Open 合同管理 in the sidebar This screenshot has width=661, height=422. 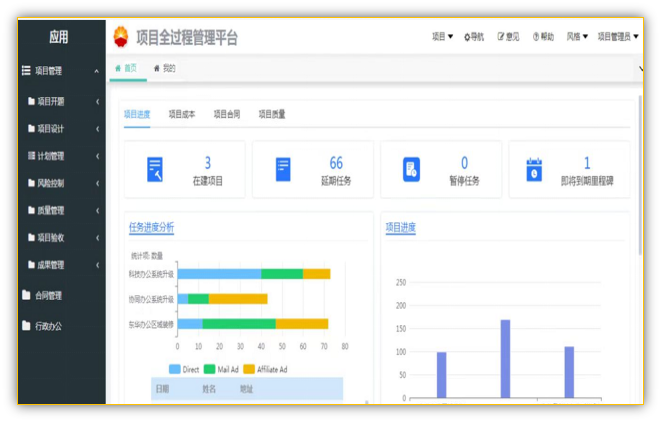coord(48,296)
